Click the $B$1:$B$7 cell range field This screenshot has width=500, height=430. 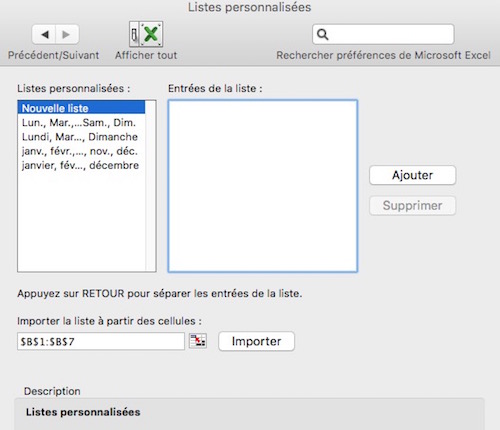101,341
